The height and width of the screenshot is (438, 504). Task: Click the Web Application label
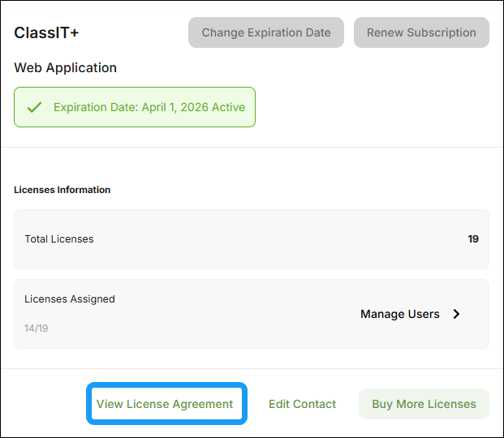click(x=65, y=68)
